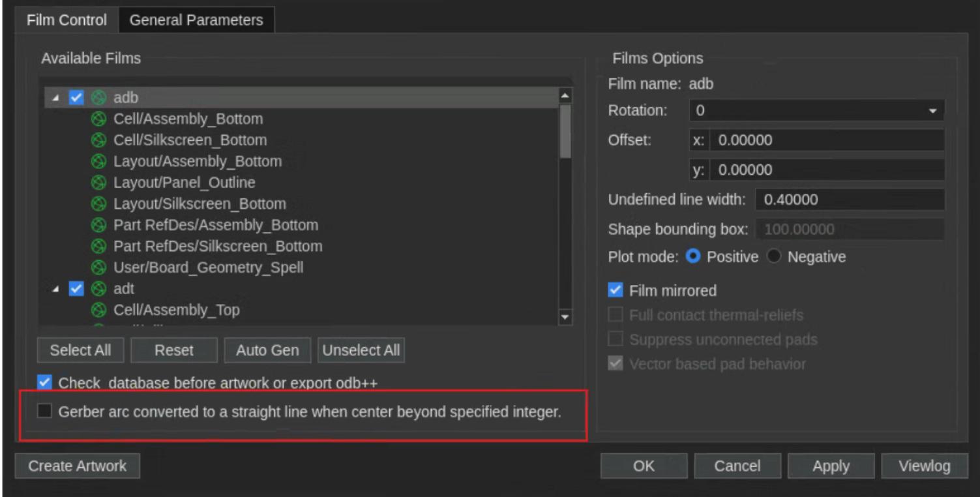Click the Undefined line width field
This screenshot has height=497, width=980.
point(849,200)
